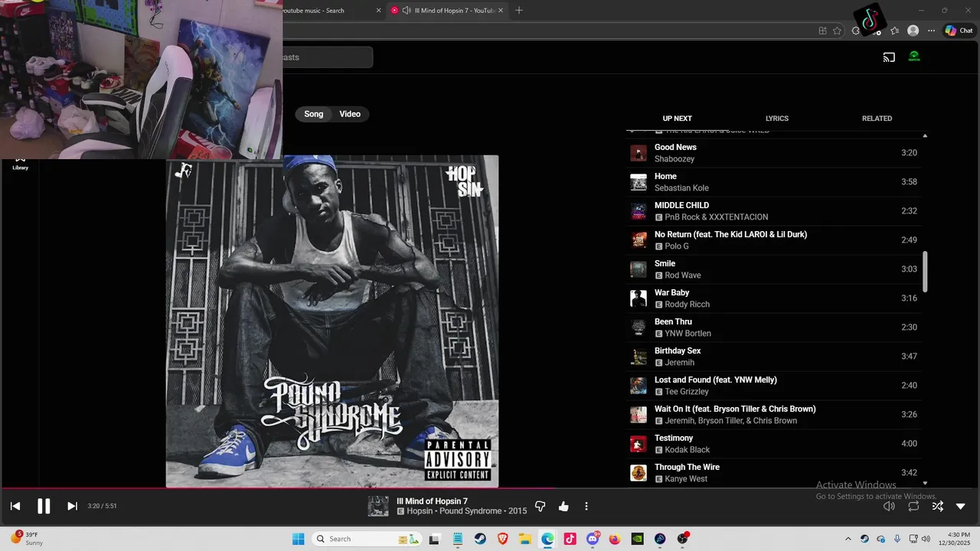
Task: Play MIDDLE CHILD from the queue
Action: 773,211
